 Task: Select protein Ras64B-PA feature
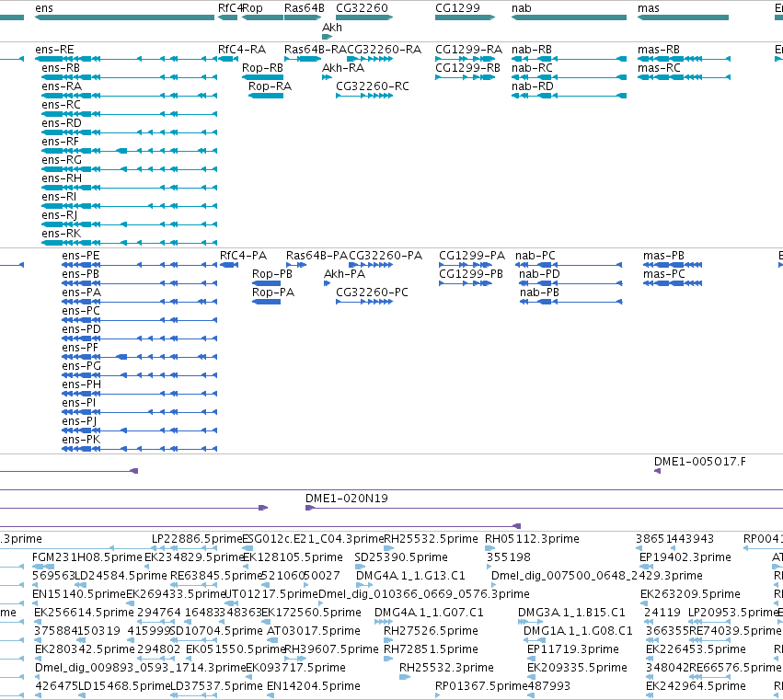pyautogui.click(x=296, y=265)
